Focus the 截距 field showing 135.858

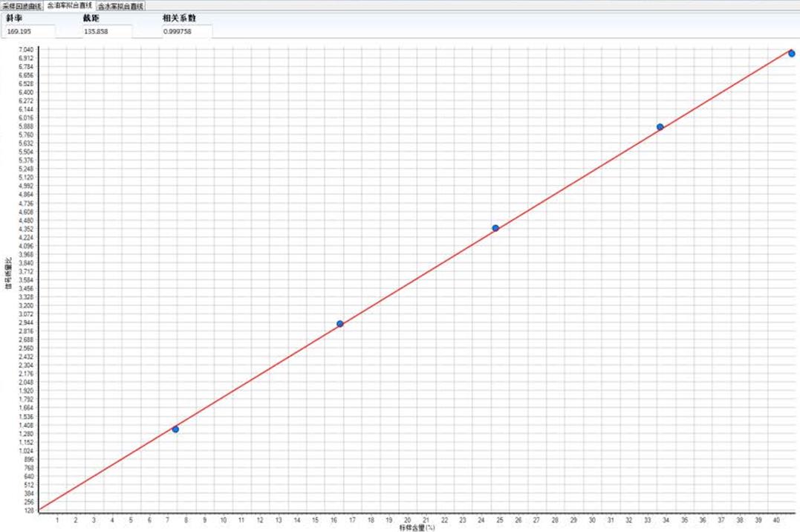point(107,31)
